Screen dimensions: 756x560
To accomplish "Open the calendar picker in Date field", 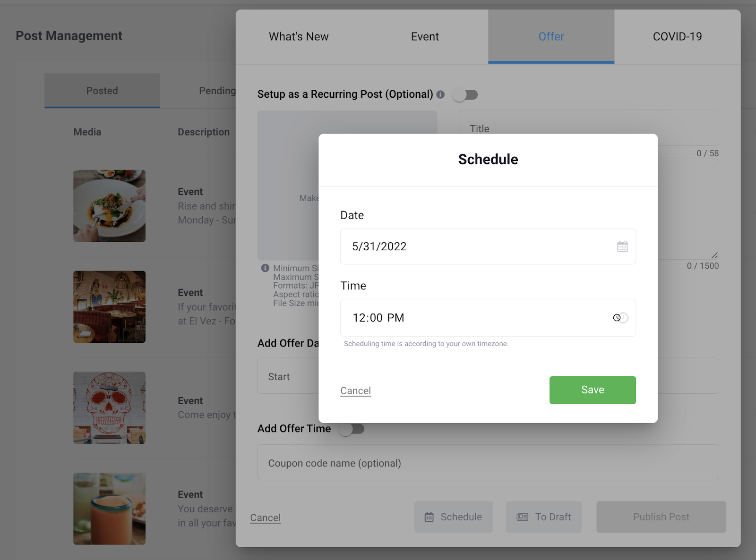I will pyautogui.click(x=622, y=246).
